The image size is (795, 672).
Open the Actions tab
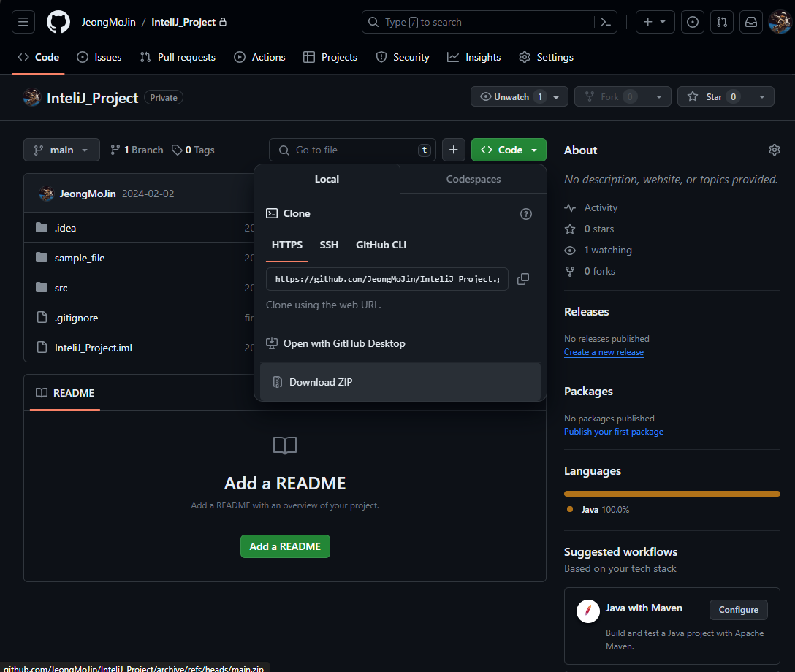click(259, 57)
